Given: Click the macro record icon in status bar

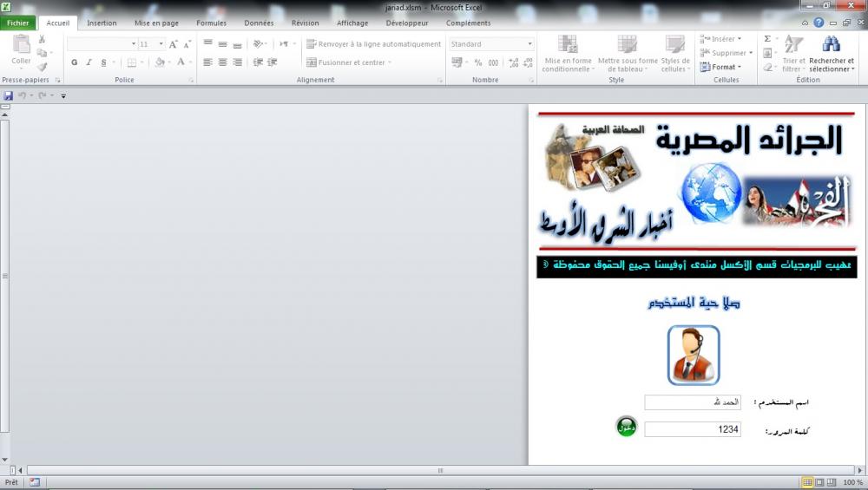Looking at the screenshot, I should 35,482.
